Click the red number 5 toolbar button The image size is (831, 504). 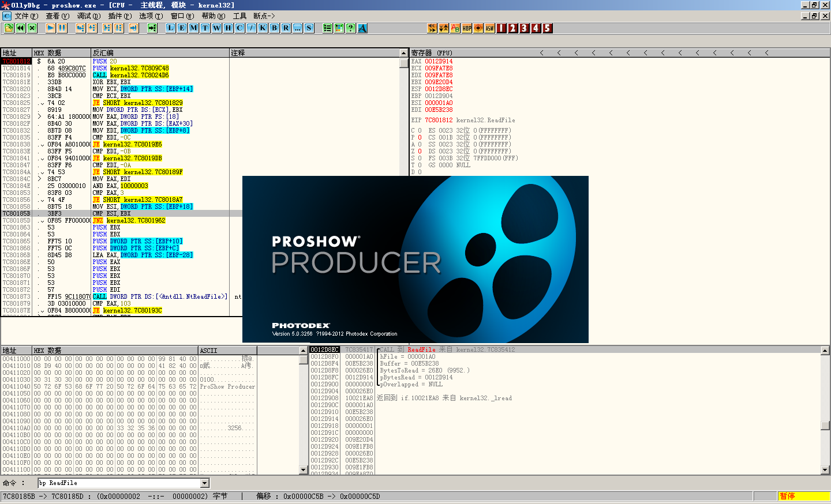[547, 28]
